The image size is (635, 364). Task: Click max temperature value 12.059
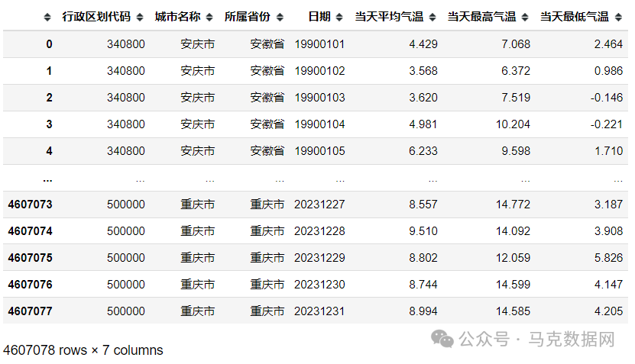[x=513, y=258]
